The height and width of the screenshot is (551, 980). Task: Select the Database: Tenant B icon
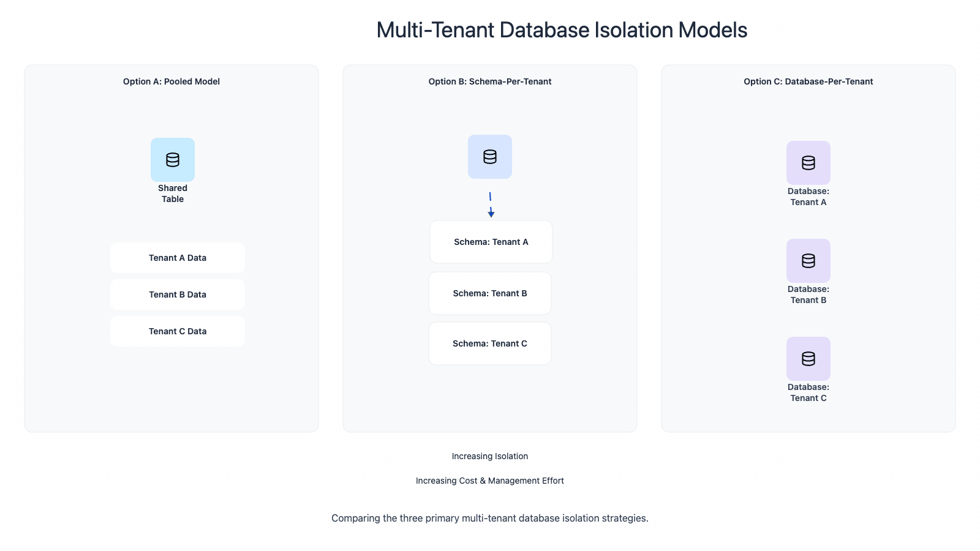[x=809, y=261]
